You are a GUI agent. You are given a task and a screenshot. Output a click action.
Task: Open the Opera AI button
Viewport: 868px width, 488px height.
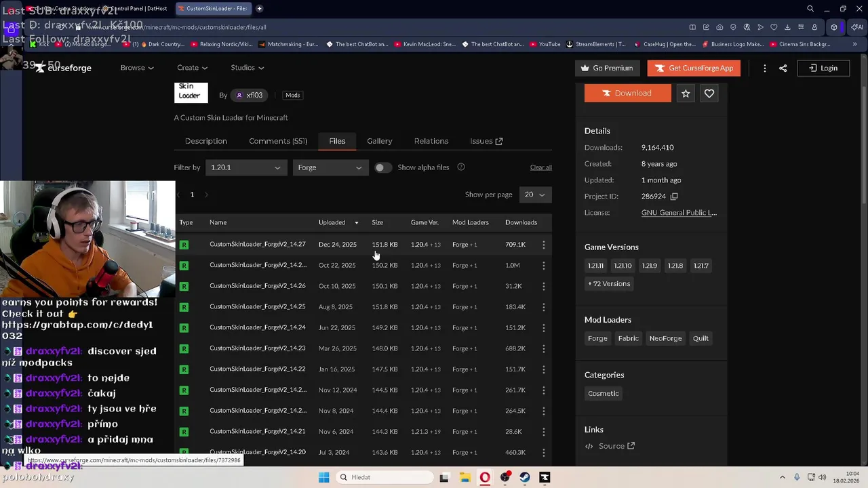click(x=857, y=27)
